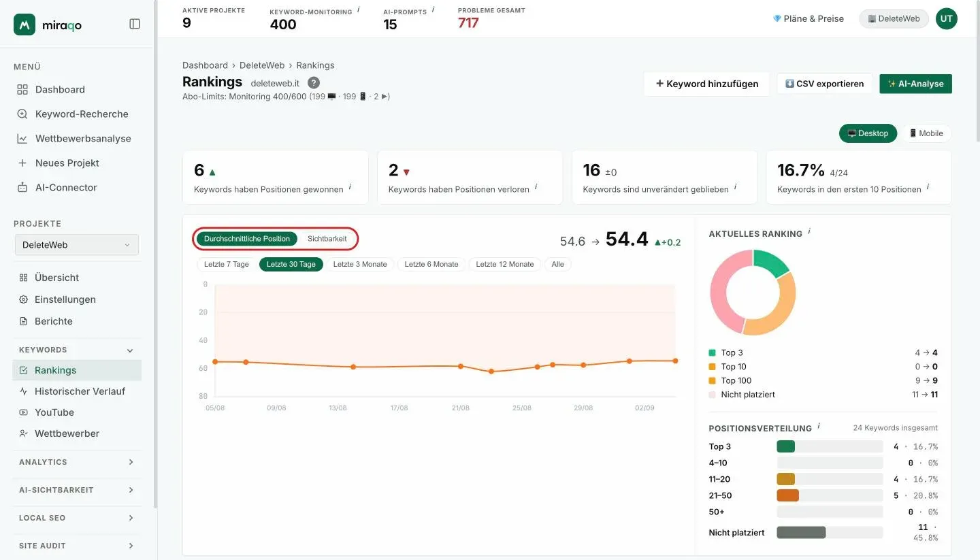Open the DeleteWeb project dropdown
This screenshot has width=980, height=560.
(76, 245)
